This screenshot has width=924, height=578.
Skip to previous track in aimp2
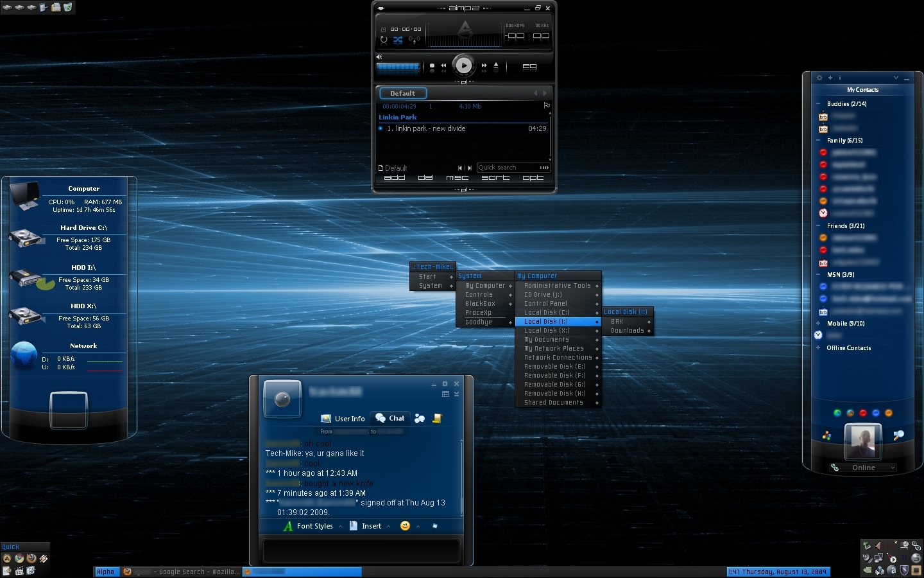[443, 66]
